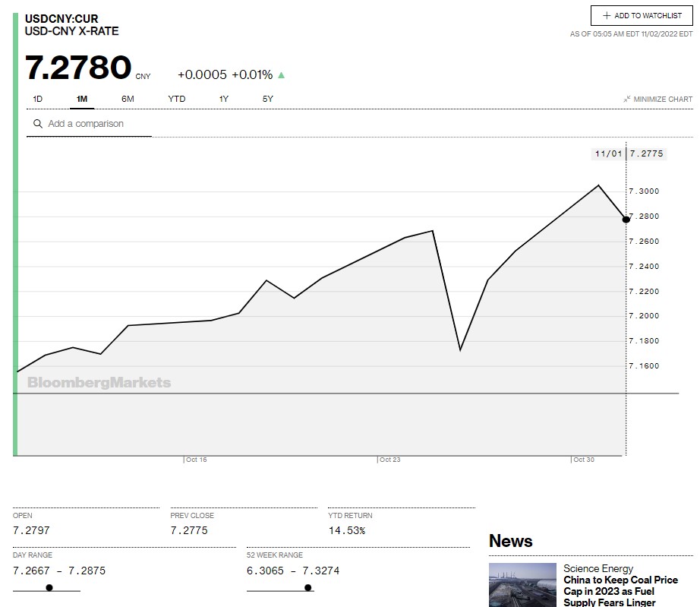Show the 5Y chart range

(x=268, y=99)
